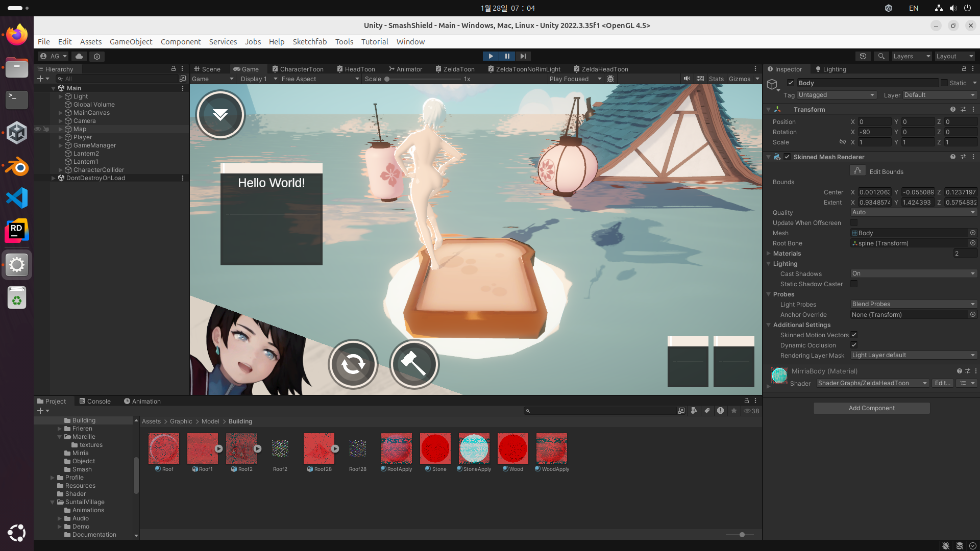Open Transform component help icon
This screenshot has width=980, height=551.
point(953,109)
